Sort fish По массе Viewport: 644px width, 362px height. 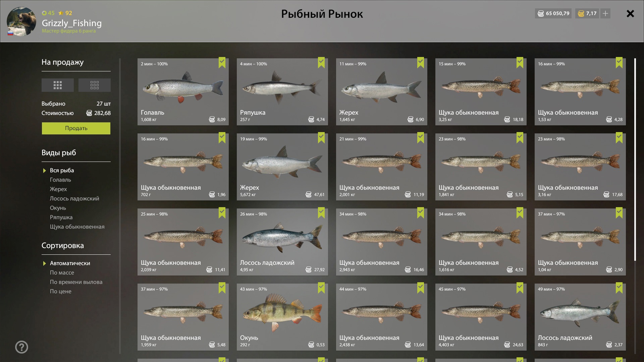point(62,273)
